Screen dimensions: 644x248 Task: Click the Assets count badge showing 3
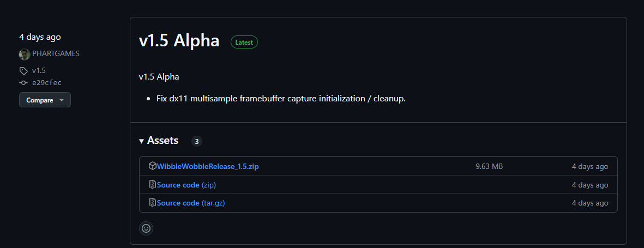point(197,141)
